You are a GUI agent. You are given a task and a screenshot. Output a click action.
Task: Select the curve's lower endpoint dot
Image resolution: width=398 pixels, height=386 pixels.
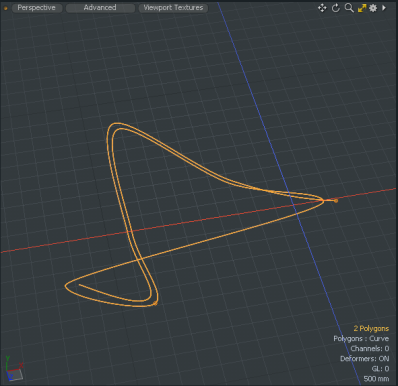point(155,303)
